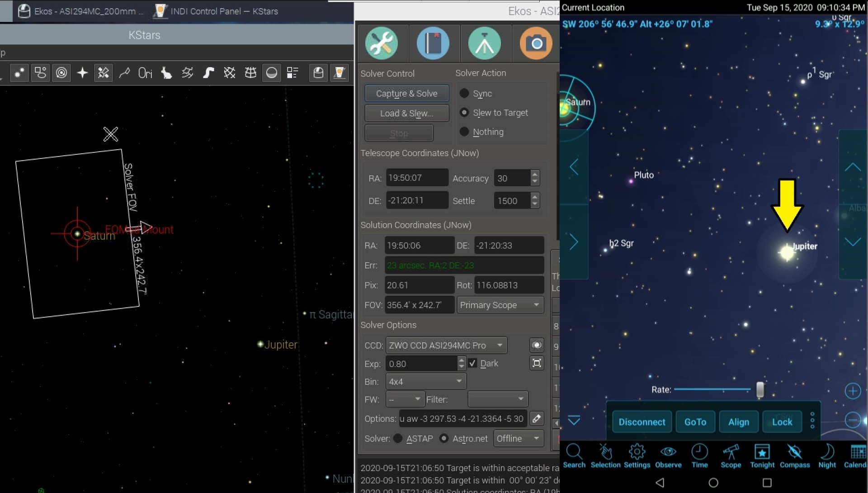Tap Disconnect in SkySafari scope panel
The image size is (868, 493).
642,422
